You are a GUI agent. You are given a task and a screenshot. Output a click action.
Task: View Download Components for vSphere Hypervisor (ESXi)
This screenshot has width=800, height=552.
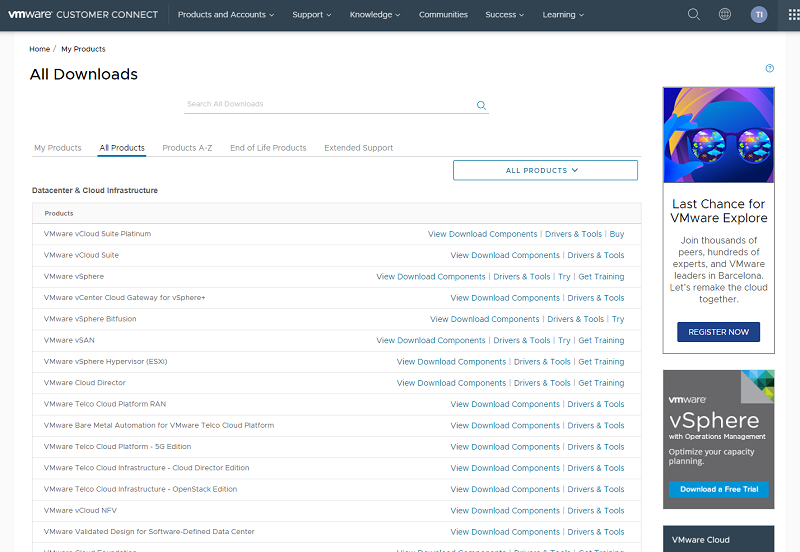pyautogui.click(x=451, y=362)
